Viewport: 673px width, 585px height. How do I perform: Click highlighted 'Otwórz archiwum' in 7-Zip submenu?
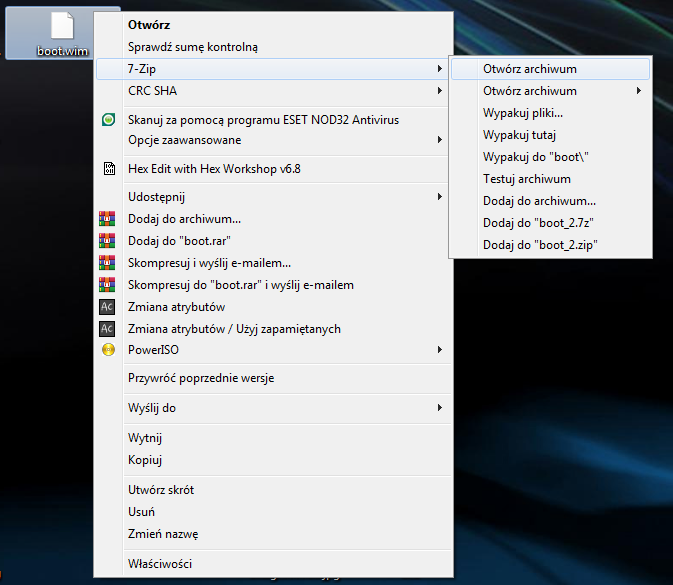[x=550, y=69]
